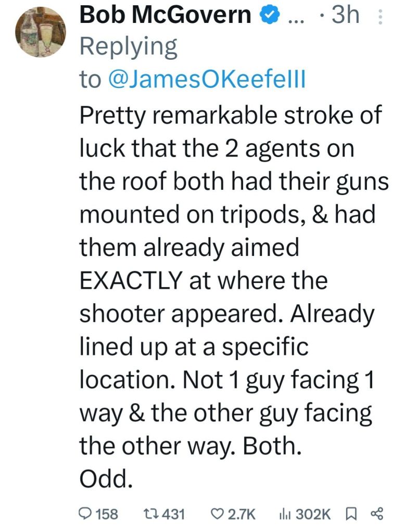Screen dimensions: 406x532
Task: Like the tweet with the heart icon
Action: click(217, 514)
